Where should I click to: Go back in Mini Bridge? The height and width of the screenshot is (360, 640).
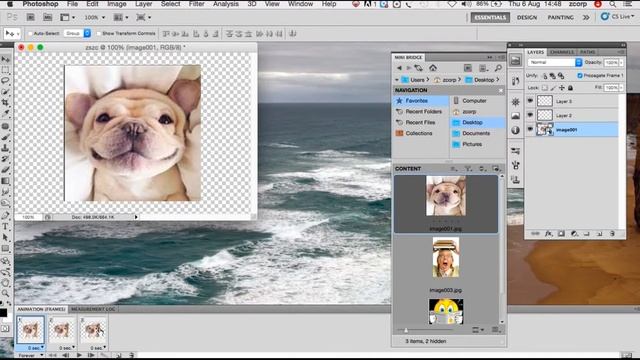coord(399,68)
